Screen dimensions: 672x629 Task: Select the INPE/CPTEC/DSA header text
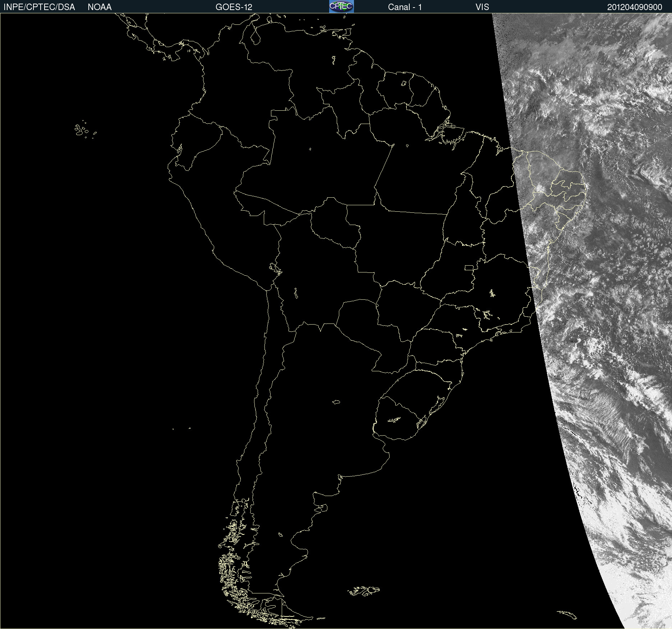click(39, 7)
